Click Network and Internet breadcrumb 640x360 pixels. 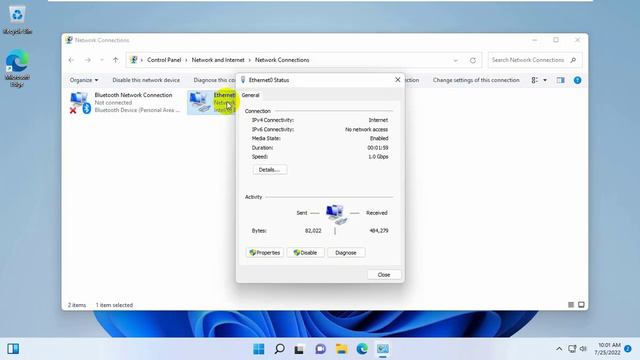[218, 60]
